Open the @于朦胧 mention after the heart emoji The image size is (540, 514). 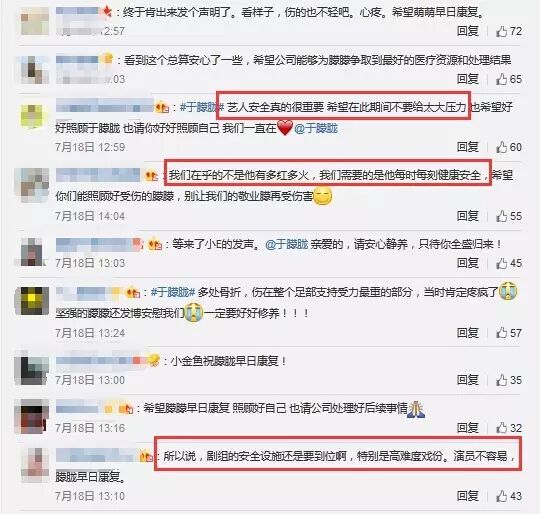[x=316, y=128]
